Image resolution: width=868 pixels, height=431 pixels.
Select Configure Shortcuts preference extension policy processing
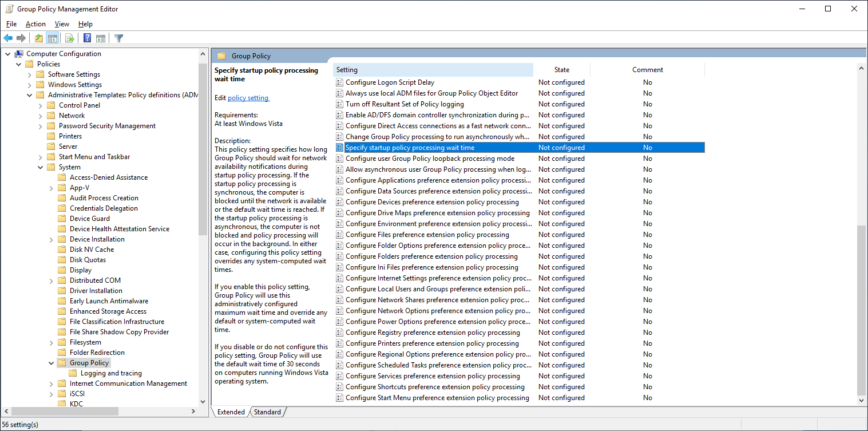coord(435,387)
